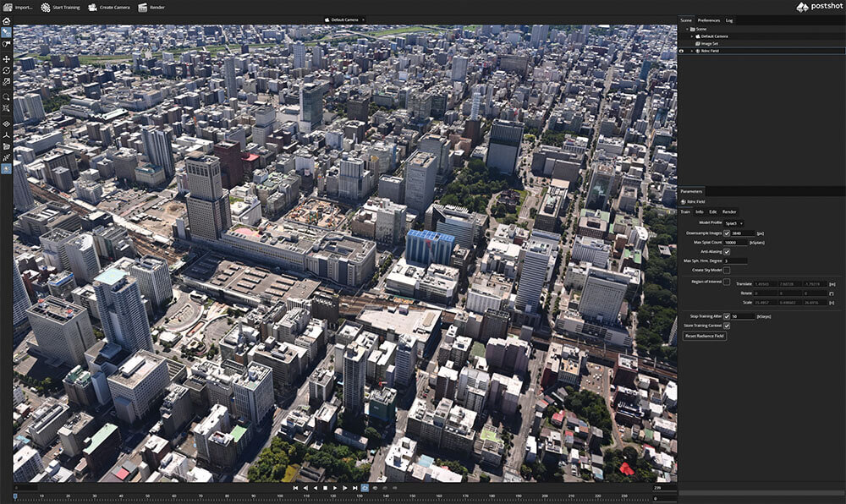Click the Create Camera icon
This screenshot has height=504, width=846.
coord(93,7)
